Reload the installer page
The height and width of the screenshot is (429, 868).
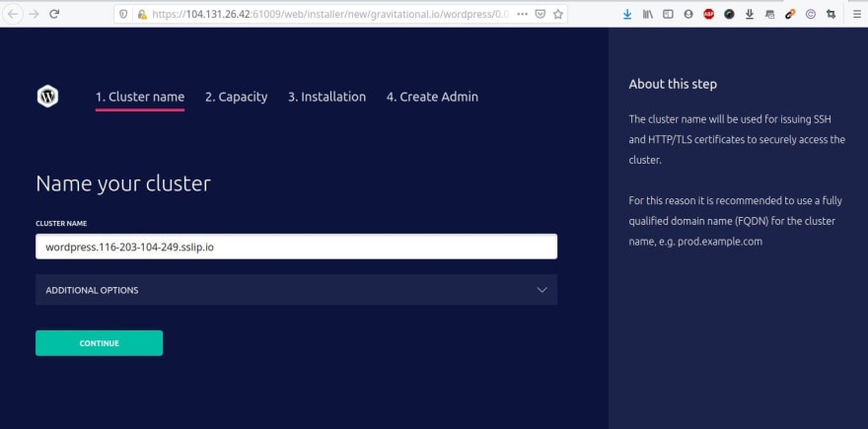(x=53, y=14)
